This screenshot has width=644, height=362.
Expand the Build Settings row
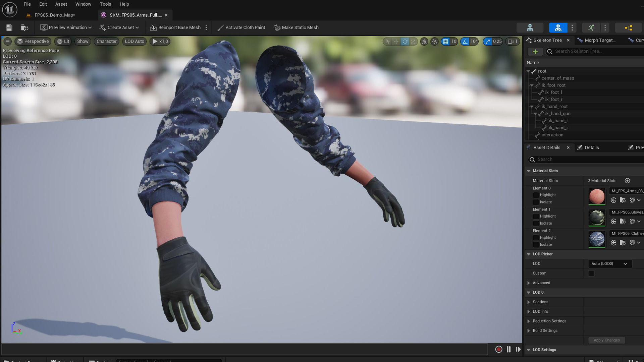pos(529,331)
